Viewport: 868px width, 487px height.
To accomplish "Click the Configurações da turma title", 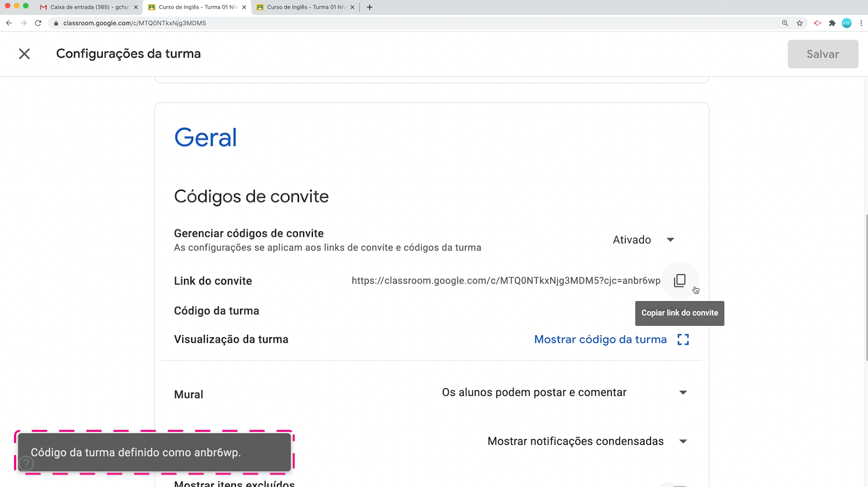I will [128, 54].
